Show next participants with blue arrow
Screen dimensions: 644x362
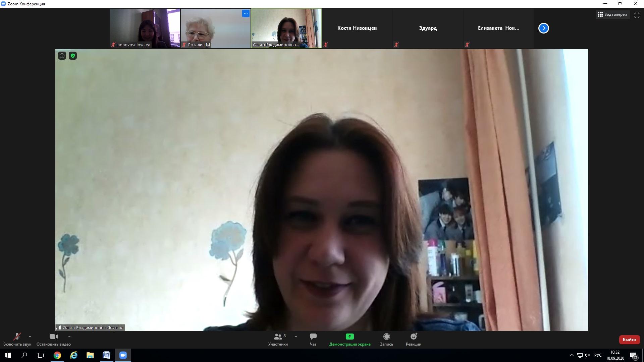543,28
